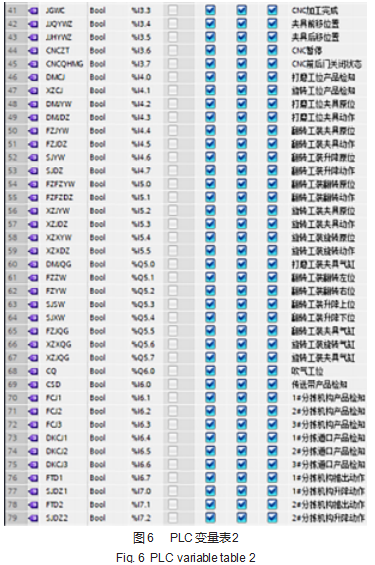Select the tag icon beside CNCZT
The height and width of the screenshot is (565, 375).
pos(34,51)
